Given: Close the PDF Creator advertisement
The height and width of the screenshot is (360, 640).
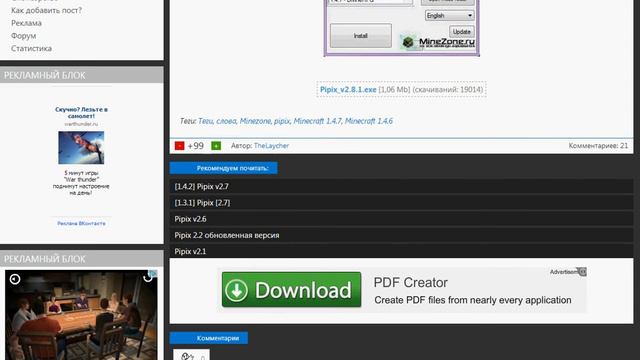Looking at the screenshot, I should point(583,272).
